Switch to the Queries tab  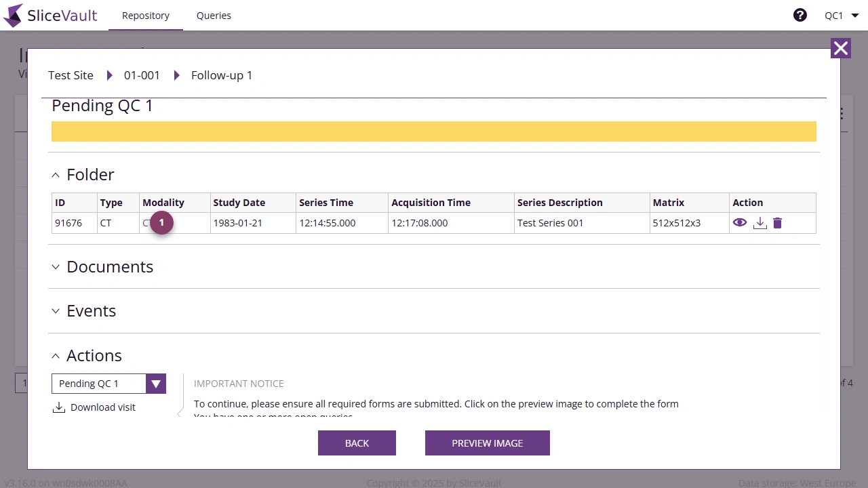[214, 15]
